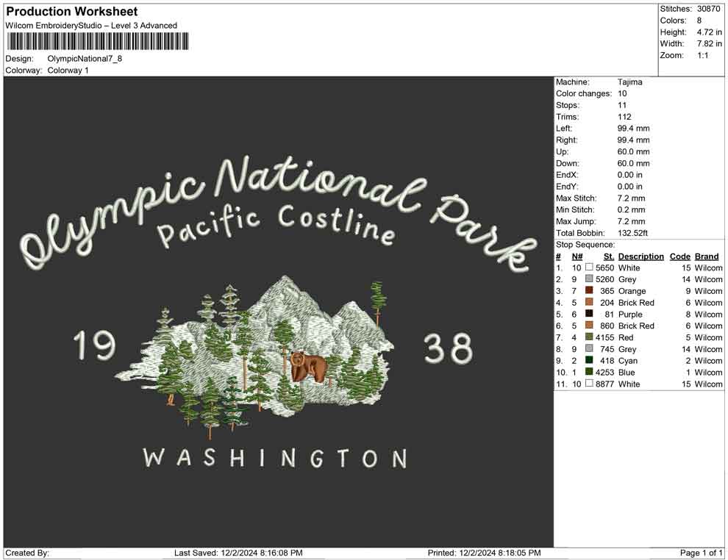Click the 'Page 1 of 1' footer text
728x560 pixels.
click(x=701, y=553)
